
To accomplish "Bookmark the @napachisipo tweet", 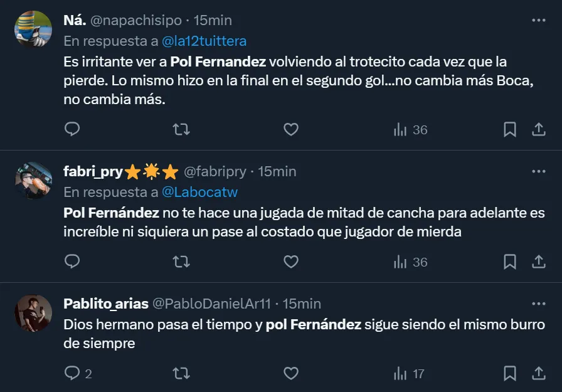I will 510,130.
